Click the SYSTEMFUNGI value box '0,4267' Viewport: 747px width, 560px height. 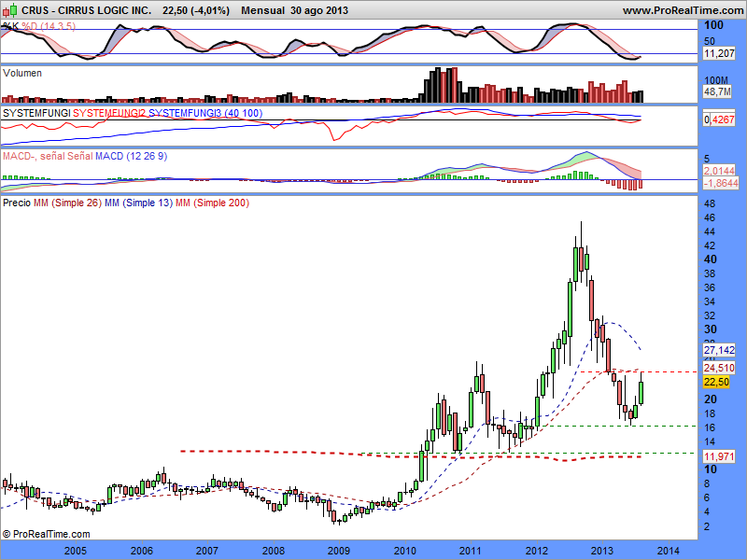(x=719, y=119)
